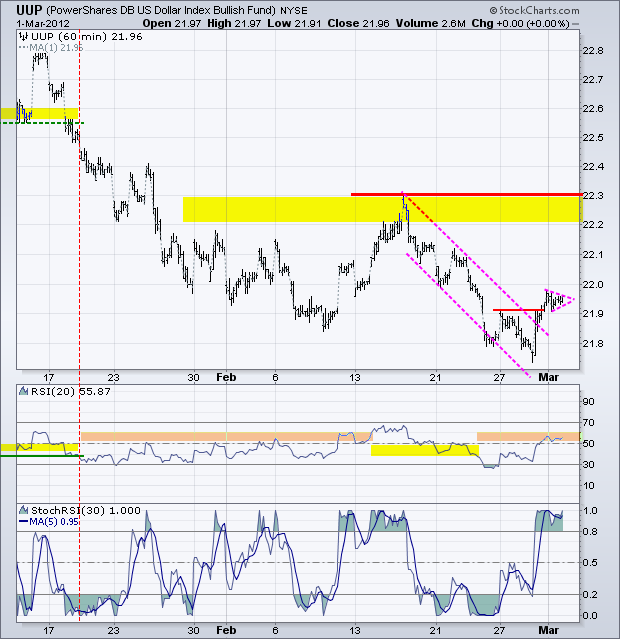Image resolution: width=620 pixels, height=639 pixels.
Task: Click the pink pennant triangle near 21.95
Action: tap(560, 301)
